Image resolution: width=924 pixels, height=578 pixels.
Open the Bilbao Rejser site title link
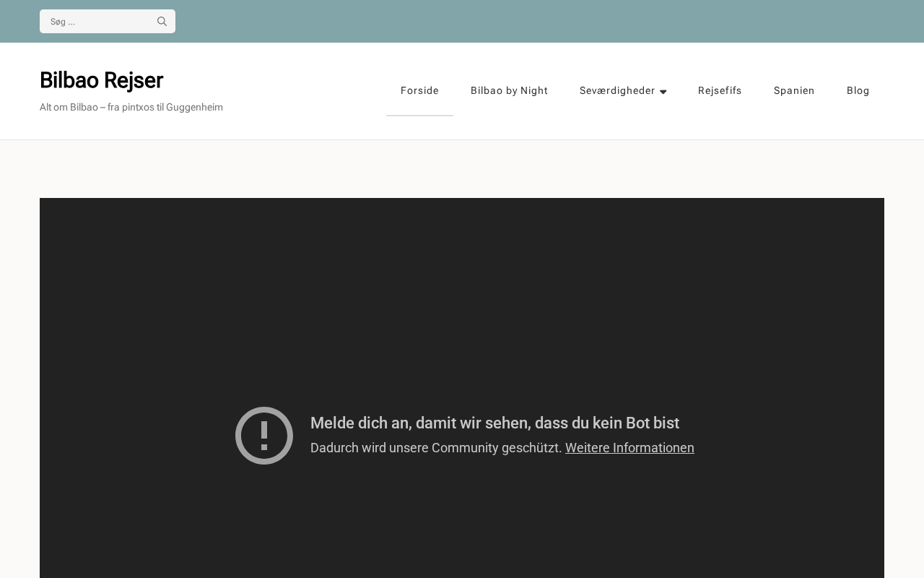click(101, 80)
